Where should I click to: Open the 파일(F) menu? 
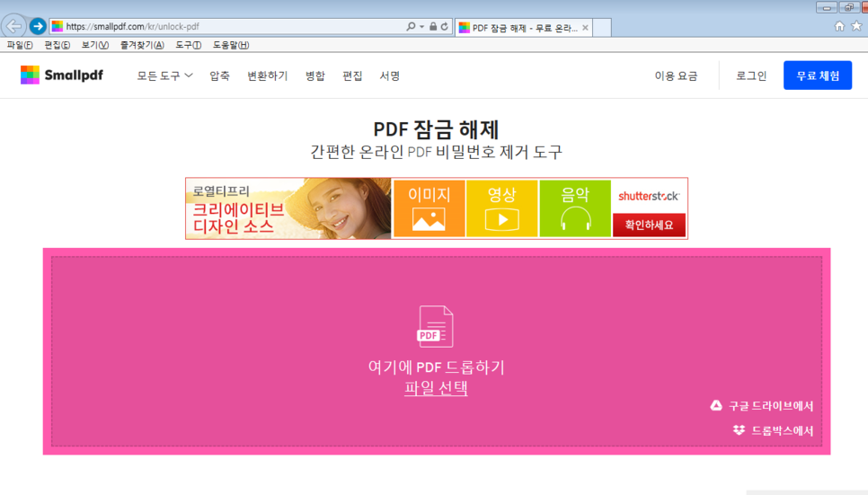20,45
